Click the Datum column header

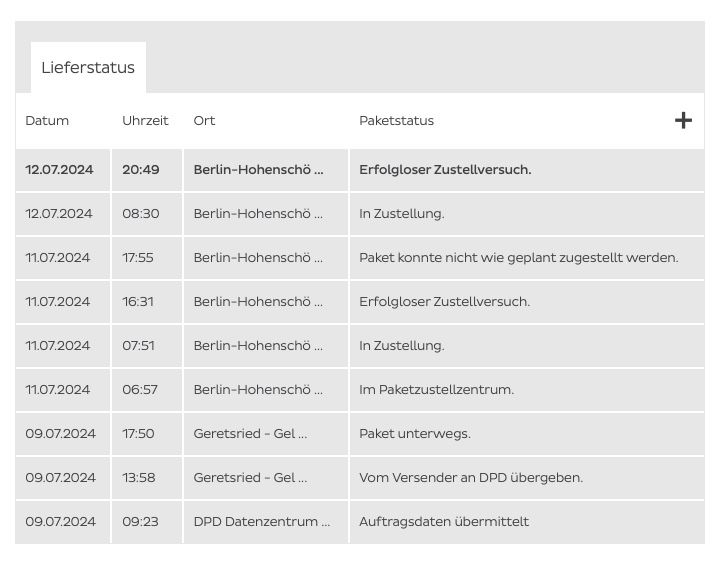(x=47, y=121)
